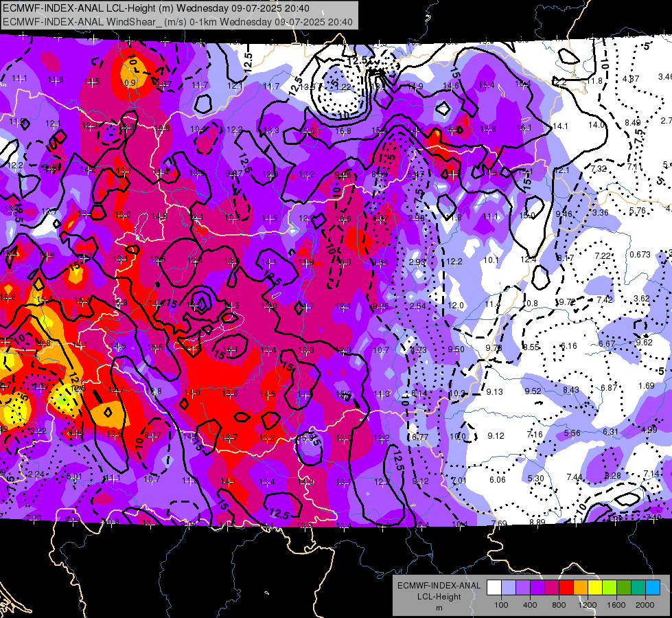Click the grid value 9.50
This screenshot has height=618, width=672.
(x=456, y=349)
